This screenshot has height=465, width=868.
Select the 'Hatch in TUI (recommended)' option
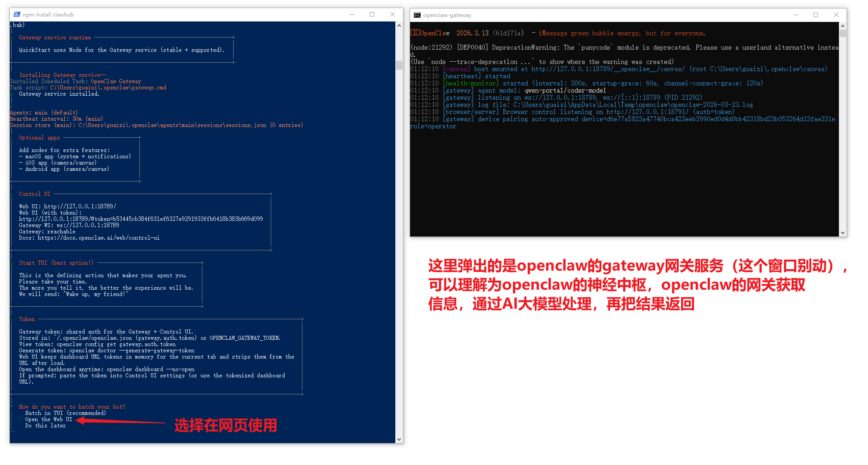point(66,413)
